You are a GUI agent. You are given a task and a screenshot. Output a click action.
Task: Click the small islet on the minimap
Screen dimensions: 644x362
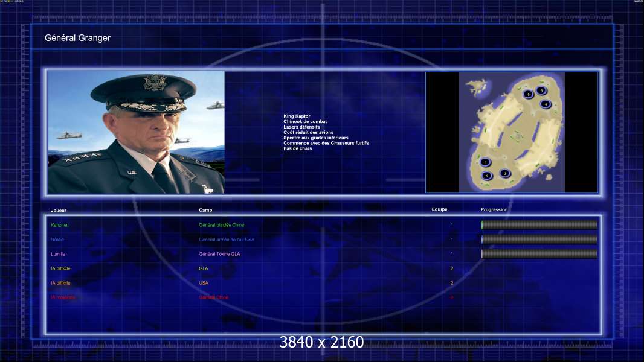[x=477, y=86]
